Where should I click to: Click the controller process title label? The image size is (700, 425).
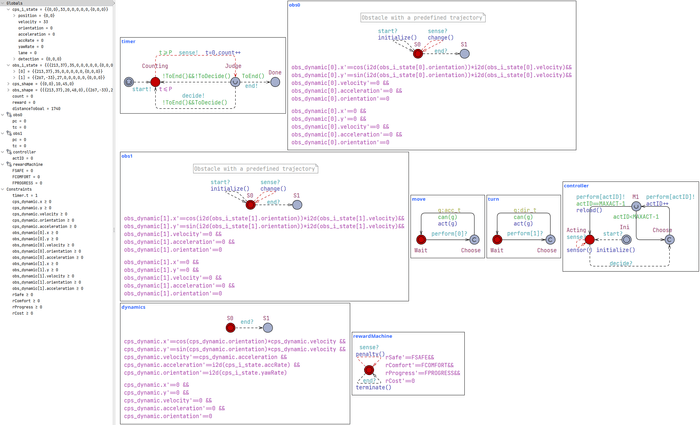(576, 186)
